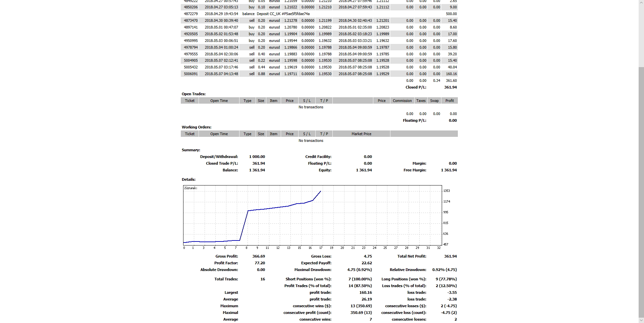Viewport: 644px width, 323px height.
Task: Click open time 2018.05.07 04:13:48
Action: (x=221, y=74)
